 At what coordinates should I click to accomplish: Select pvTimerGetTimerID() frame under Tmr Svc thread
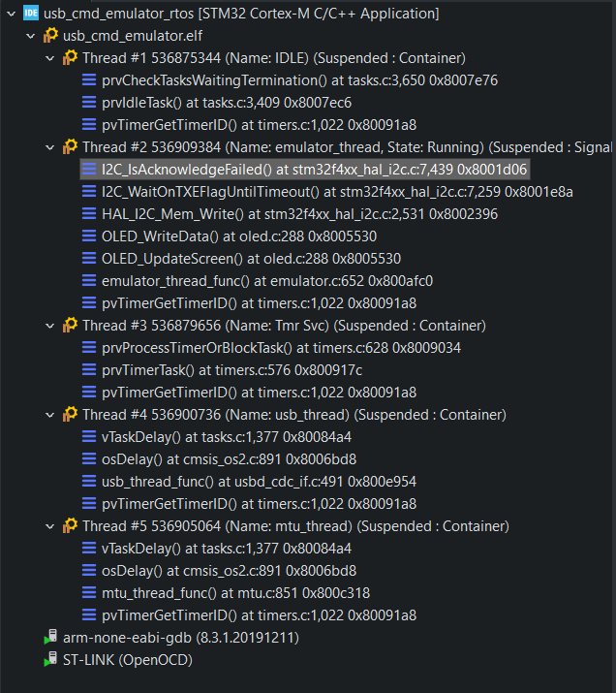(259, 393)
